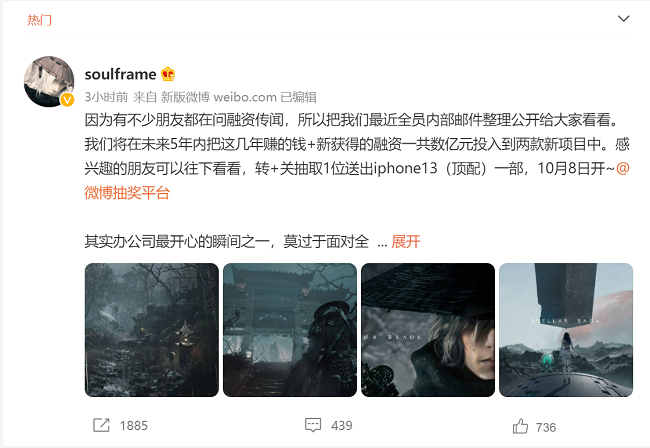Expand full post text with 展开
Viewport: 650px width, 448px height.
click(x=405, y=241)
